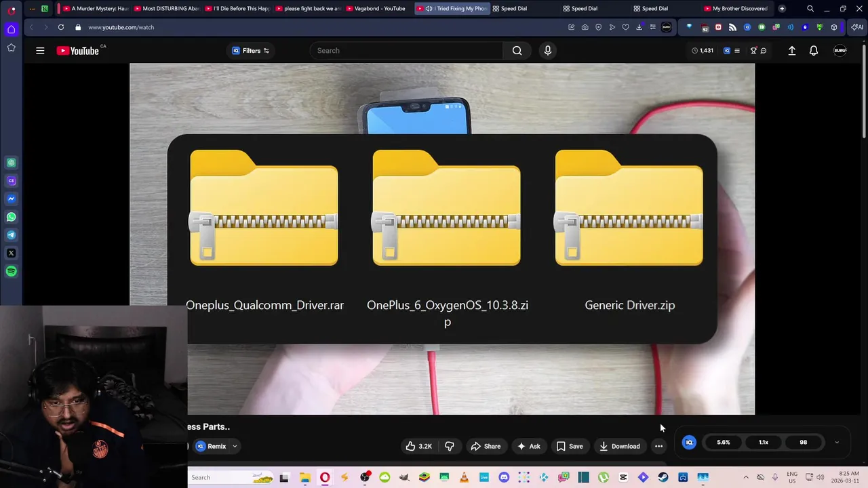
Task: Switch to 'Vagabond - YouTube' tab
Action: tap(378, 9)
